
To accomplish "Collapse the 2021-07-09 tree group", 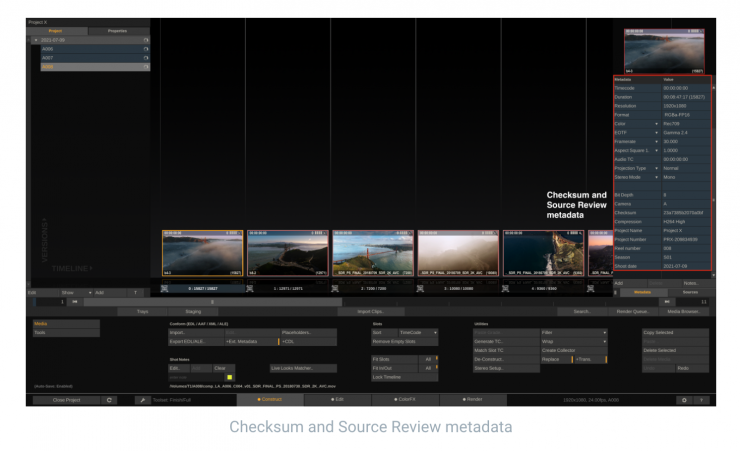I will (x=36, y=40).
